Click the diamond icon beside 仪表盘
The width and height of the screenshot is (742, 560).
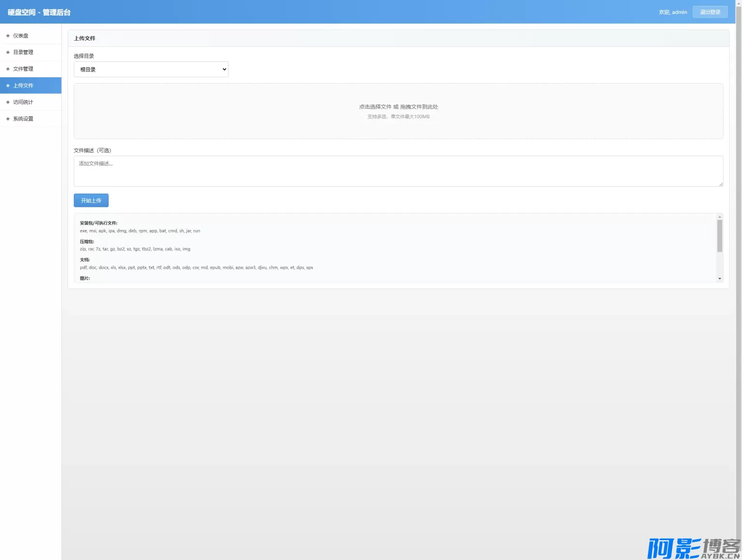coord(8,36)
